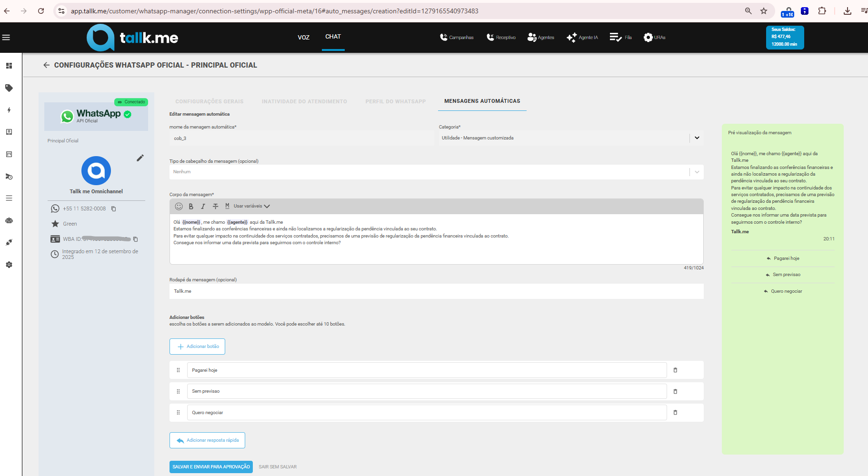This screenshot has width=868, height=476.
Task: Open Perfil do WhatsApp tab
Action: click(396, 101)
